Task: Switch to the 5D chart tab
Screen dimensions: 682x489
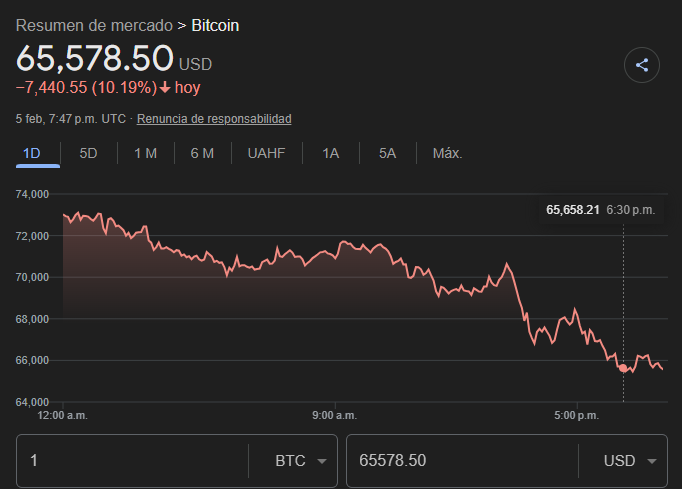Action: coord(88,153)
